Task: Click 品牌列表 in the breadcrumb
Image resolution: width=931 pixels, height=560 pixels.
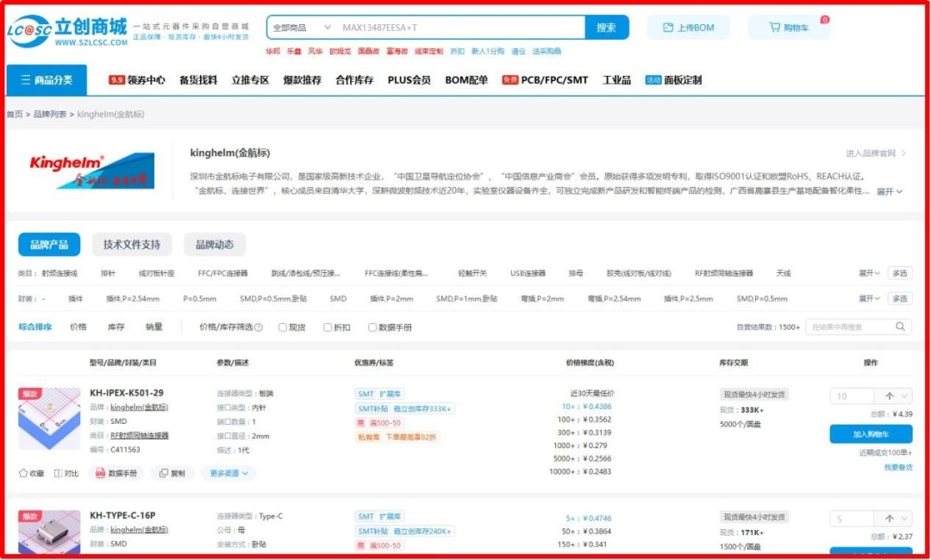Action: click(50, 114)
